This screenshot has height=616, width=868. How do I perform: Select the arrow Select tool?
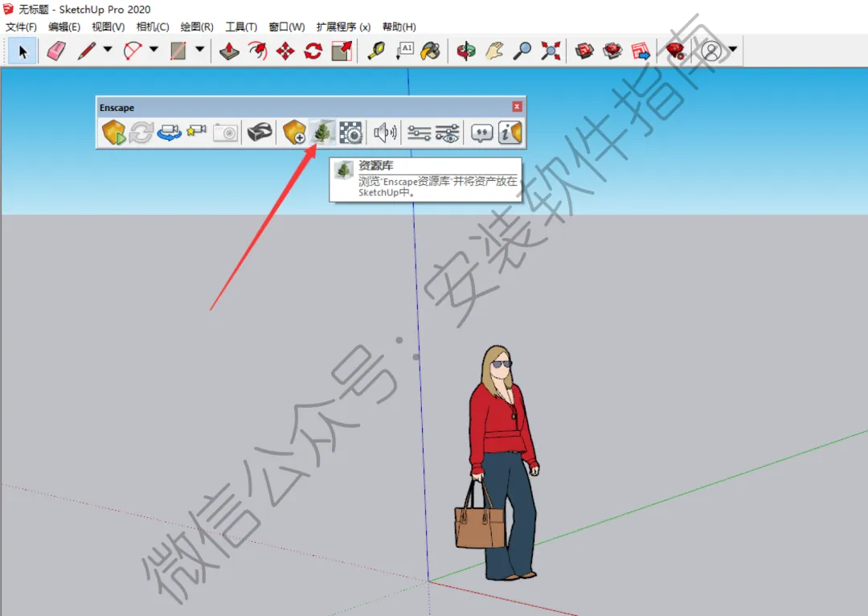point(23,51)
